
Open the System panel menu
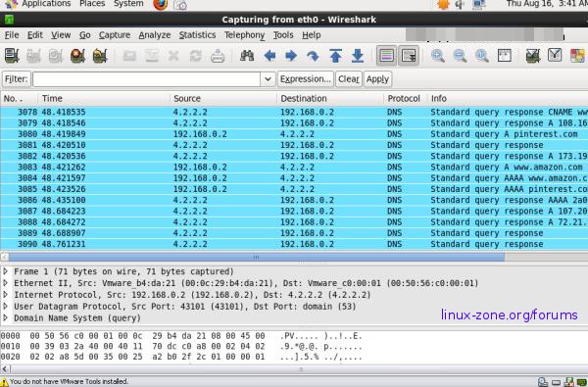point(128,4)
